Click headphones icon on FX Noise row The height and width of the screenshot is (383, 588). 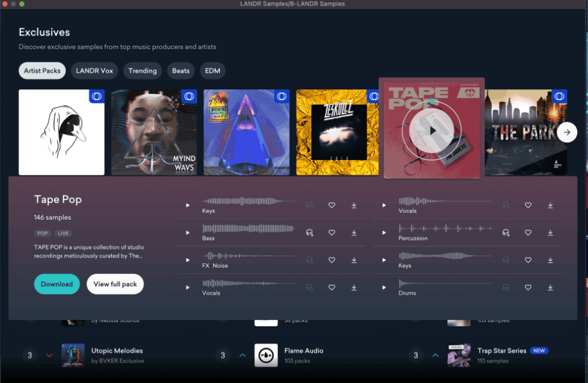(x=310, y=260)
